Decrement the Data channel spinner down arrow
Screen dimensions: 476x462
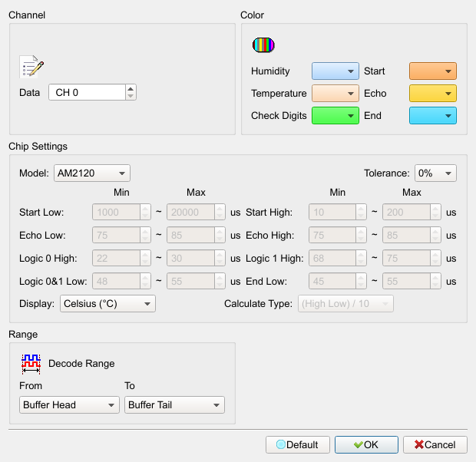coord(131,96)
